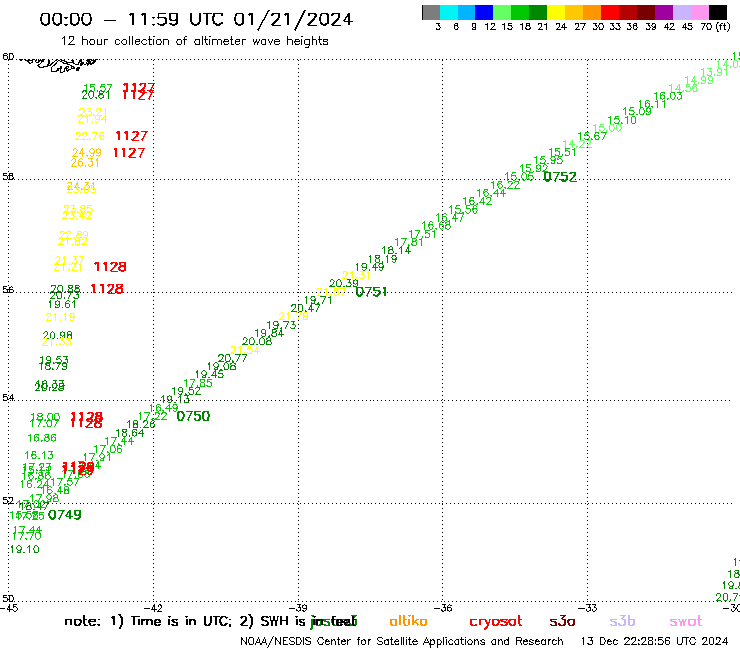The image size is (740, 650).
Task: Select the dark blue legend swatch
Action: 484,12
